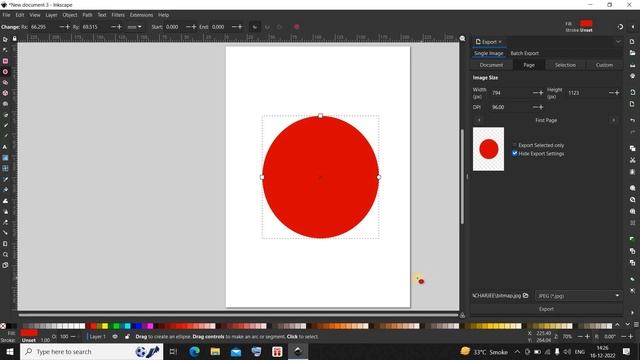
Task: Select Custom export area button
Action: coord(604,65)
